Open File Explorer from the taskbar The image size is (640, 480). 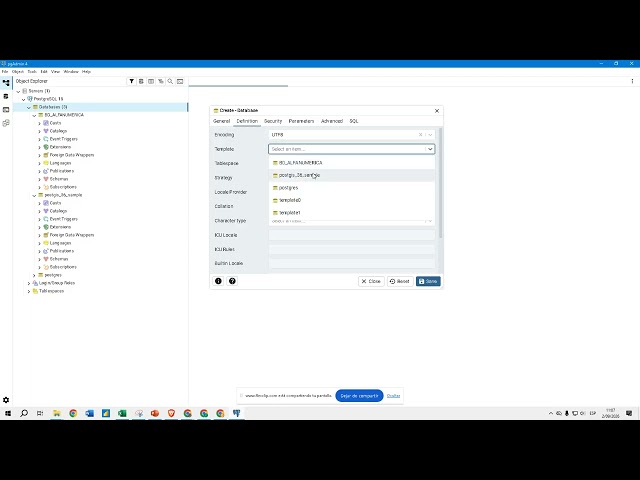[x=56, y=413]
